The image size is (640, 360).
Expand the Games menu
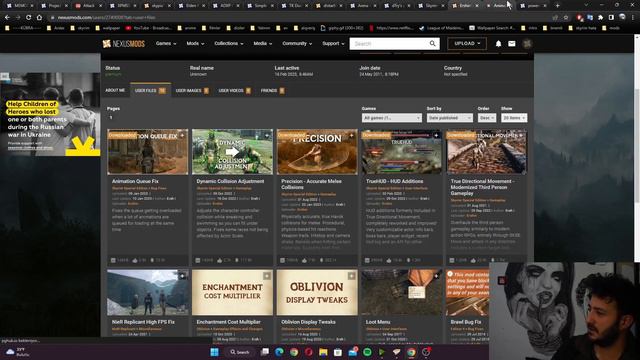166,43
